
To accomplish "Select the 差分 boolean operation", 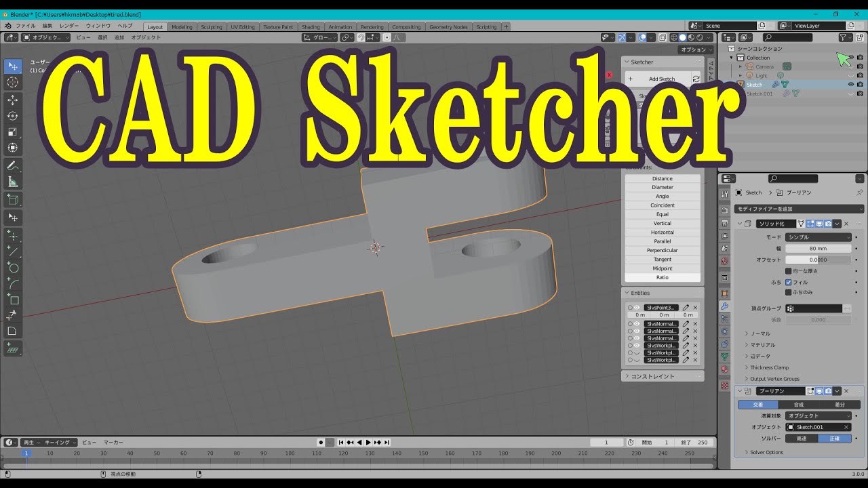I will (x=840, y=405).
